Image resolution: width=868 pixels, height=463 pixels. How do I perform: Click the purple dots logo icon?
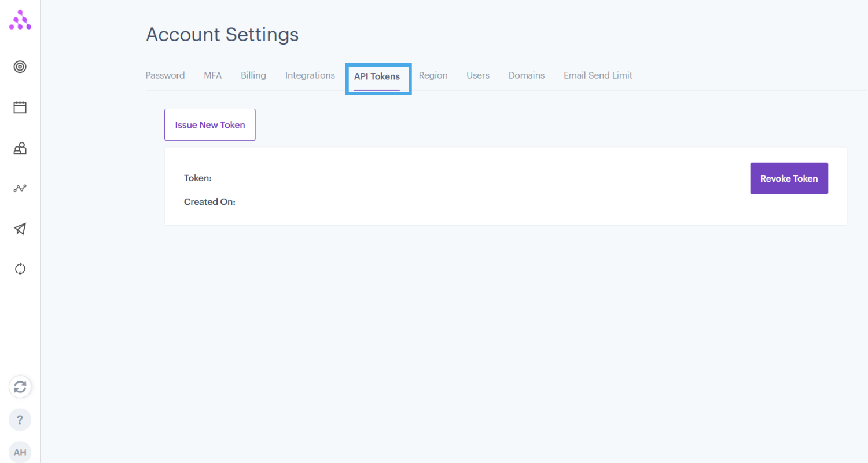coord(20,20)
